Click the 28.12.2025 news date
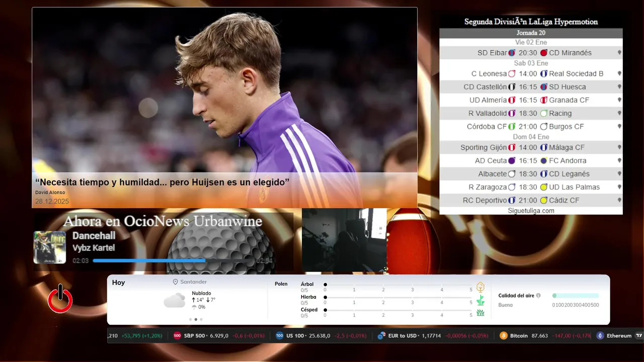Screen dimensions: 644x362 [52, 202]
